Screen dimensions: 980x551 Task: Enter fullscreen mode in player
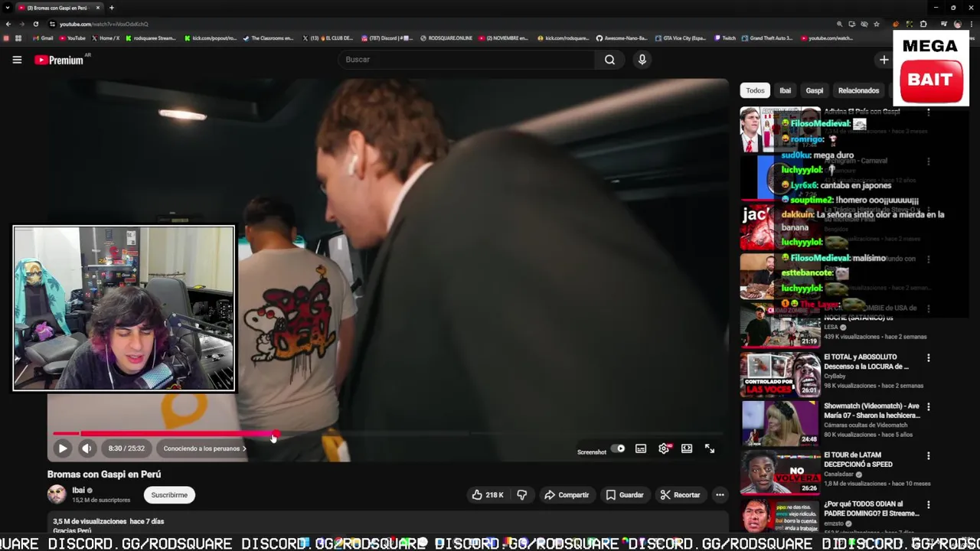point(710,448)
